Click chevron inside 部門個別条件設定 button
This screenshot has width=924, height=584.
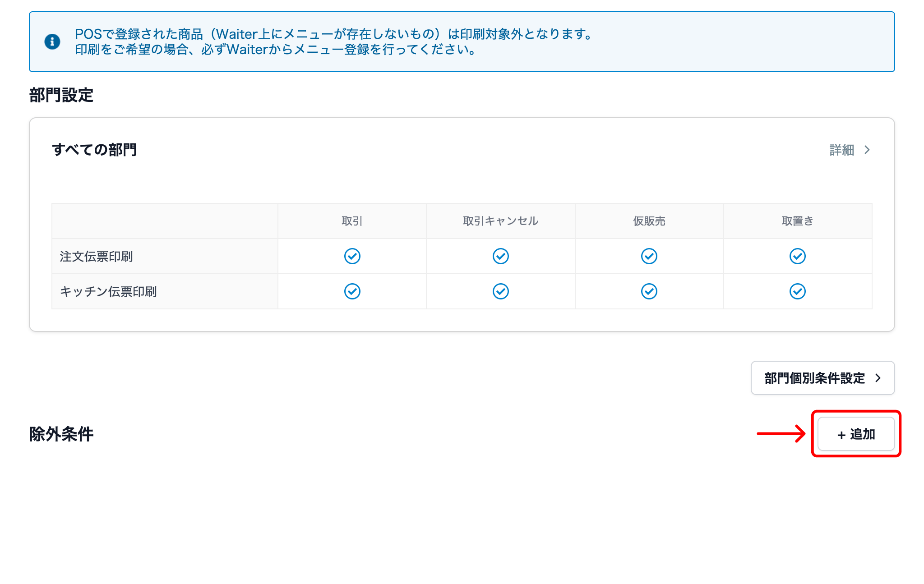[x=878, y=378]
